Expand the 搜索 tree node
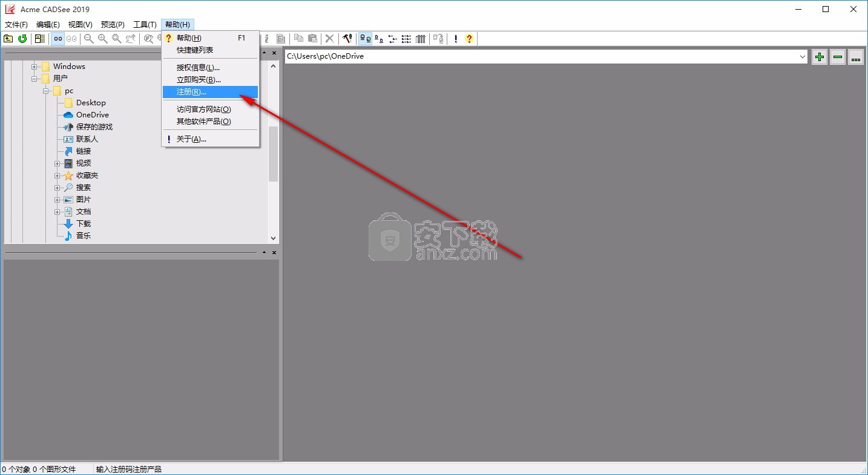 (x=58, y=188)
